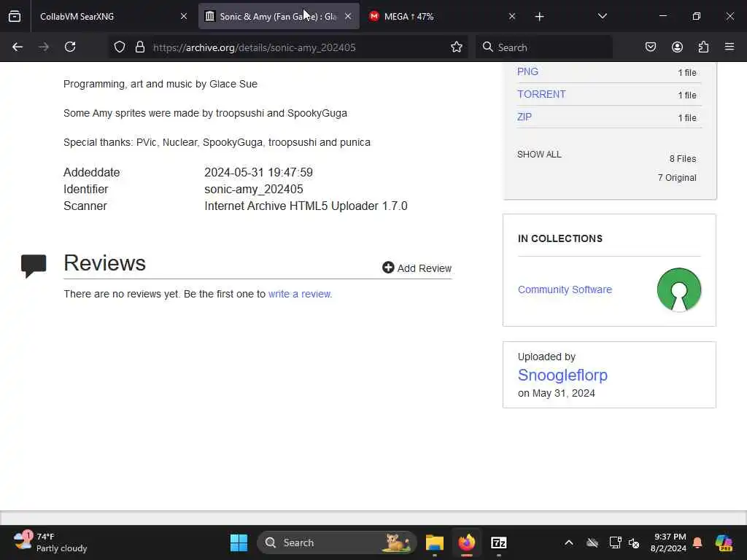Open the 7-Zip taskbar icon
Screen dimensions: 747x560
coord(498,542)
